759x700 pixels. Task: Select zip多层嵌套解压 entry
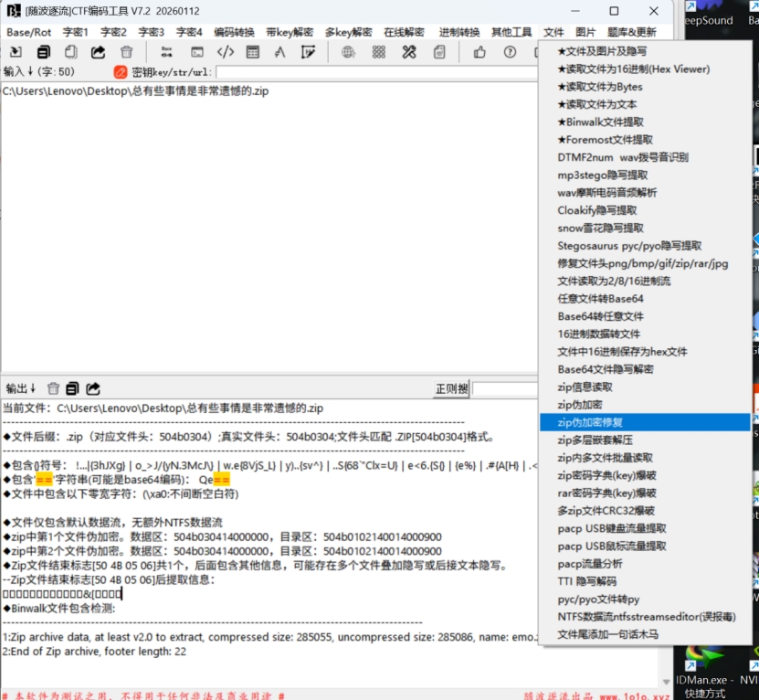point(645,440)
